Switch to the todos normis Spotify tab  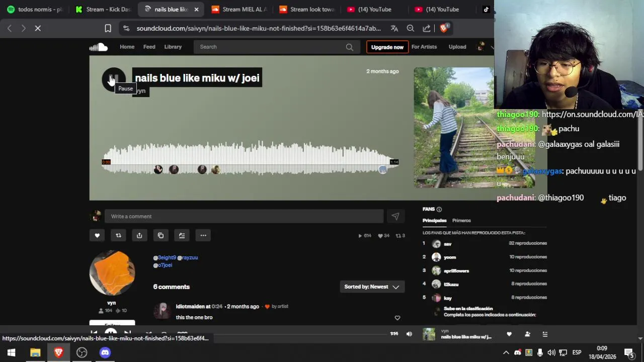pyautogui.click(x=35, y=10)
